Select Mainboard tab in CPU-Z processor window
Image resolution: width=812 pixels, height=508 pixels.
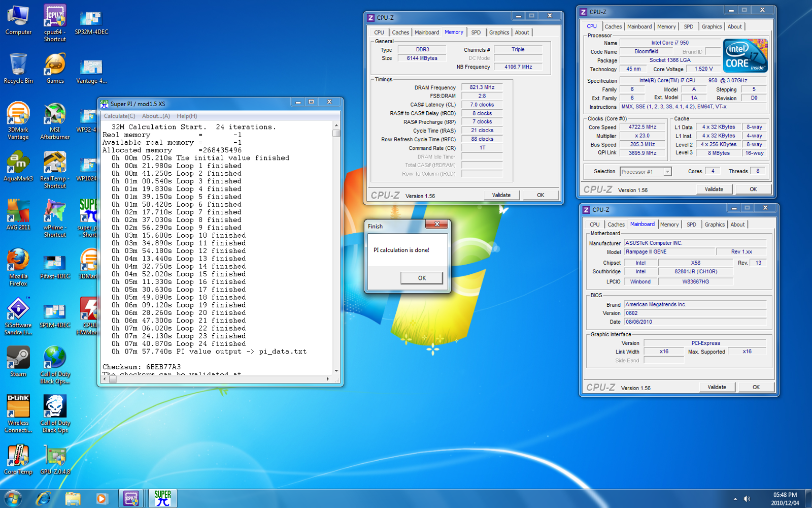click(x=639, y=27)
